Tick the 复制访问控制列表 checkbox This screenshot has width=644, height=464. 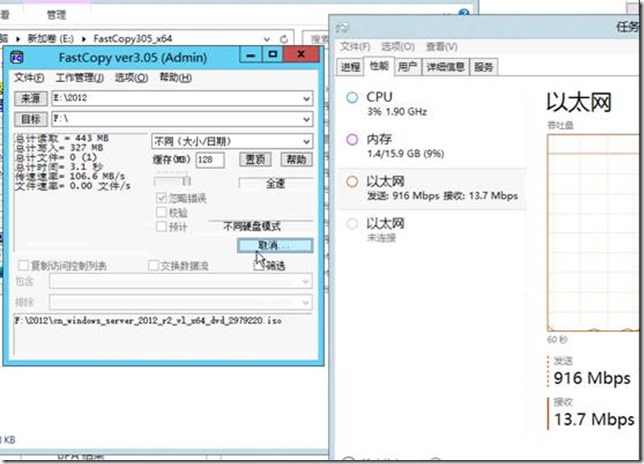pyautogui.click(x=23, y=266)
